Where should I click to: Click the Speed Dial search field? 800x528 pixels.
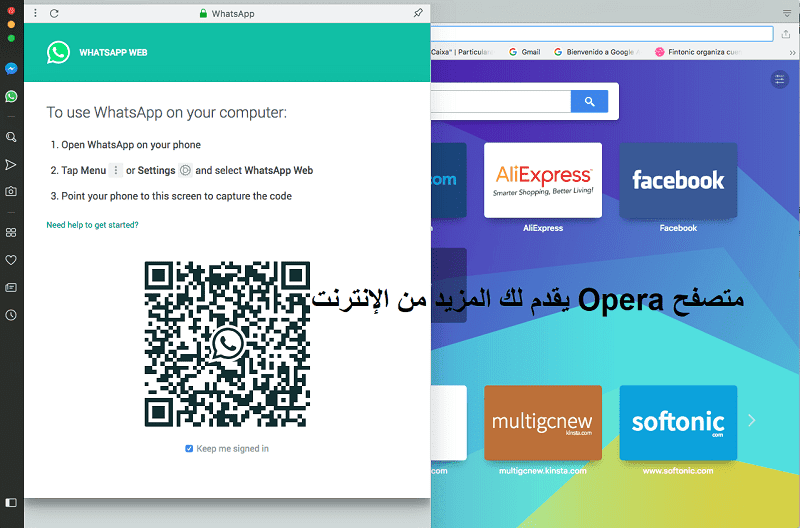pyautogui.click(x=501, y=102)
